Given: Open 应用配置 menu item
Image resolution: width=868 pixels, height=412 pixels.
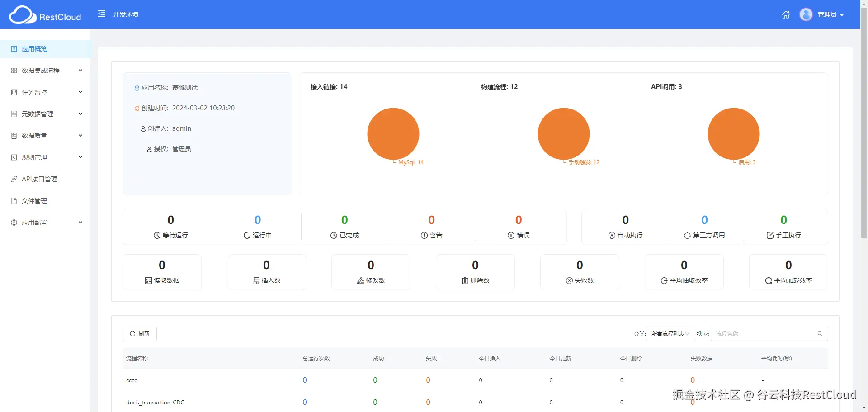Looking at the screenshot, I should pos(45,223).
